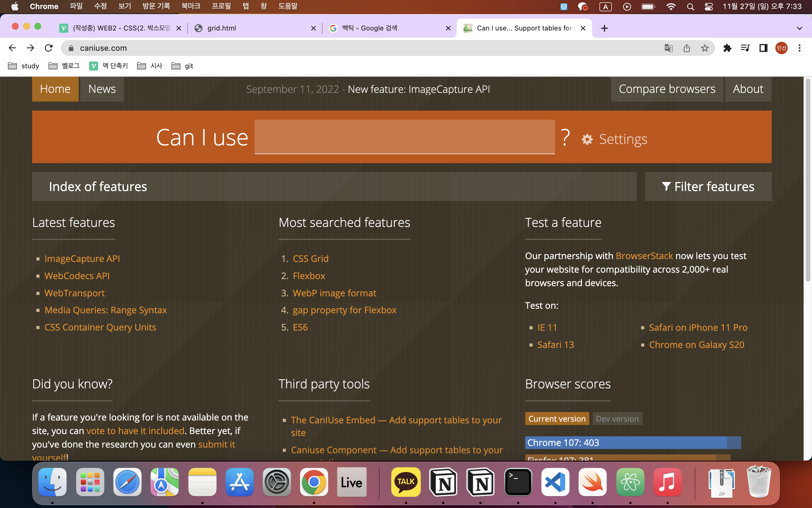Image resolution: width=812 pixels, height=508 pixels.
Task: Open Compare browsers page
Action: click(x=667, y=89)
